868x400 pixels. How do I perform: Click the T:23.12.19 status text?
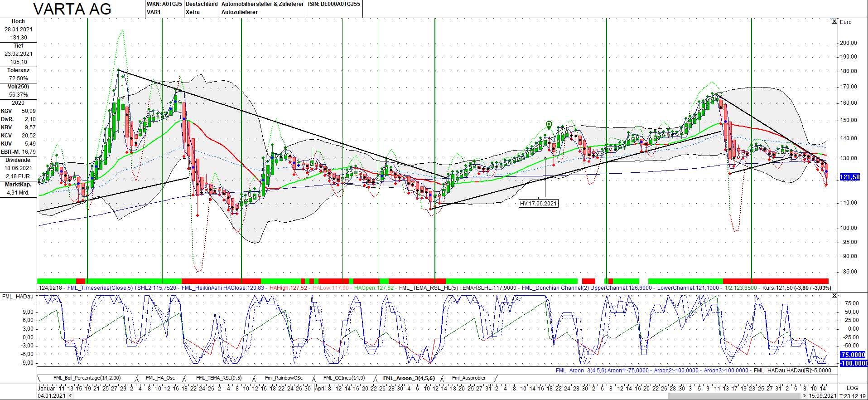tap(853, 396)
